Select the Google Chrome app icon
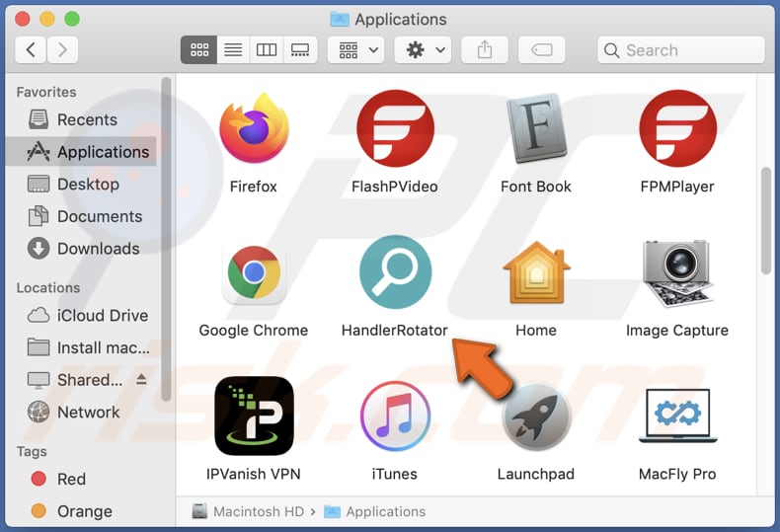Screen dimensions: 780x532 254,273
